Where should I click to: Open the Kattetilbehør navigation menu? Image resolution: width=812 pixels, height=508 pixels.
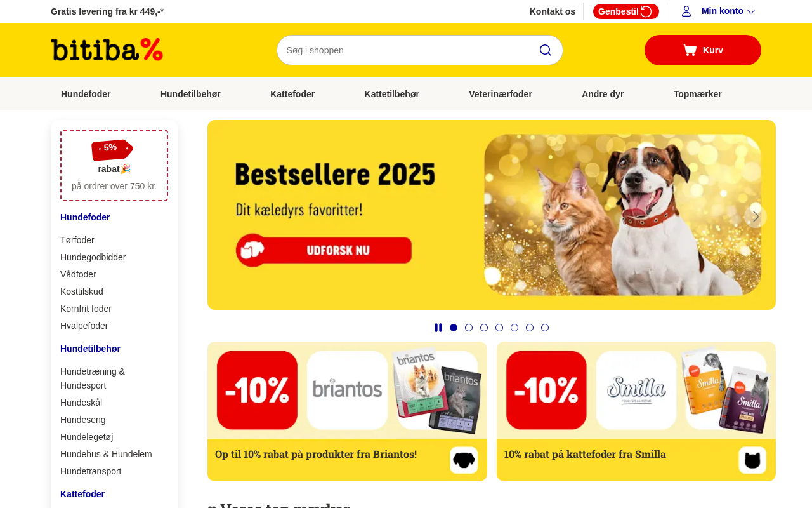pyautogui.click(x=392, y=94)
